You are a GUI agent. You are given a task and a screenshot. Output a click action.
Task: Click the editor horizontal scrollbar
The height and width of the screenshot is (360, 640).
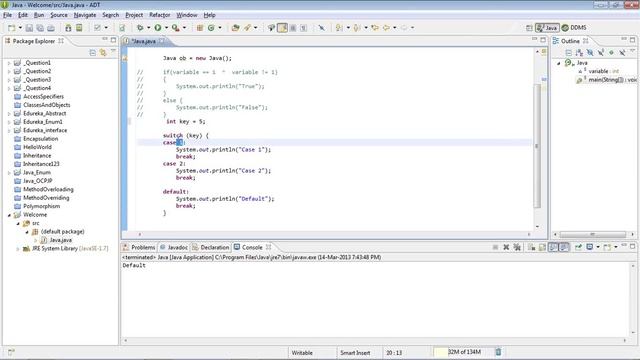coord(334,234)
